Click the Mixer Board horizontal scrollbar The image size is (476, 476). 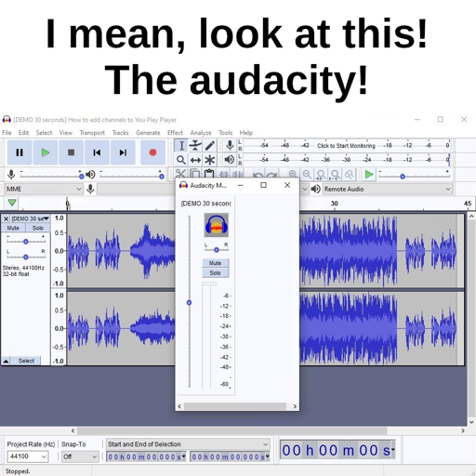pyautogui.click(x=235, y=406)
